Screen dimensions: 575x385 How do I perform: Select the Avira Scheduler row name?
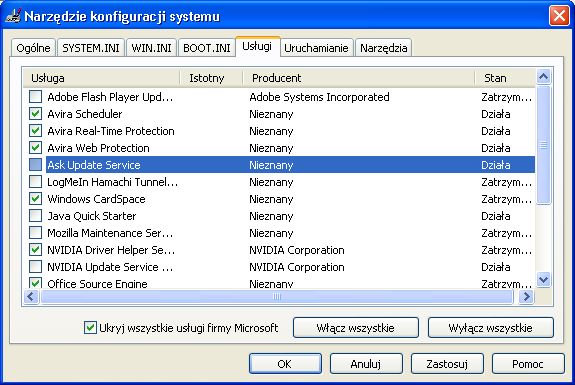click(85, 114)
